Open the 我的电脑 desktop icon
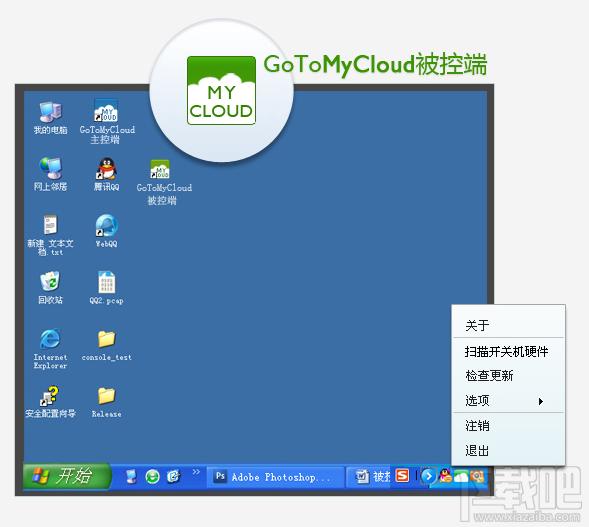 [x=51, y=118]
